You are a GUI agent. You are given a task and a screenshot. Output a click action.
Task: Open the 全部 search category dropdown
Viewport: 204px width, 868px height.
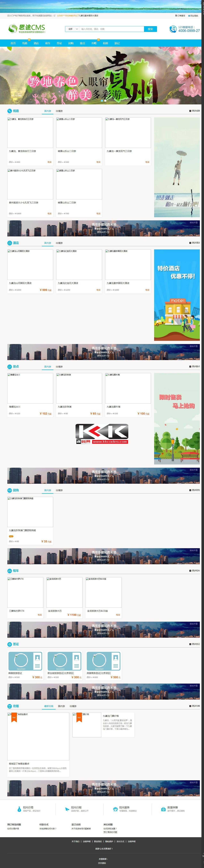click(x=72, y=29)
